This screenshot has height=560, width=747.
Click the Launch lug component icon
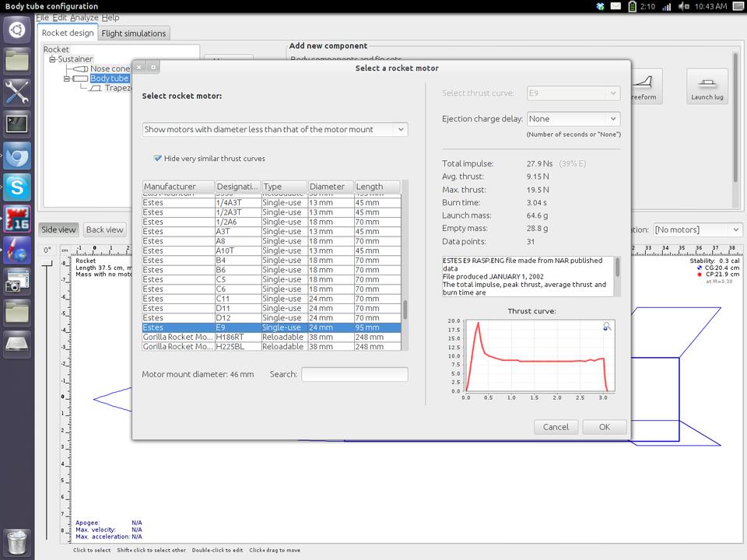[x=707, y=86]
